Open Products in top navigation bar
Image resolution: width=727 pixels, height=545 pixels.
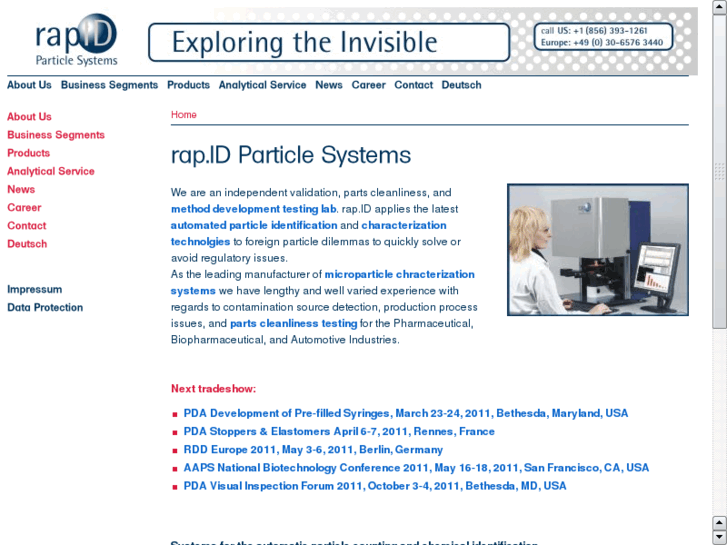[x=188, y=85]
